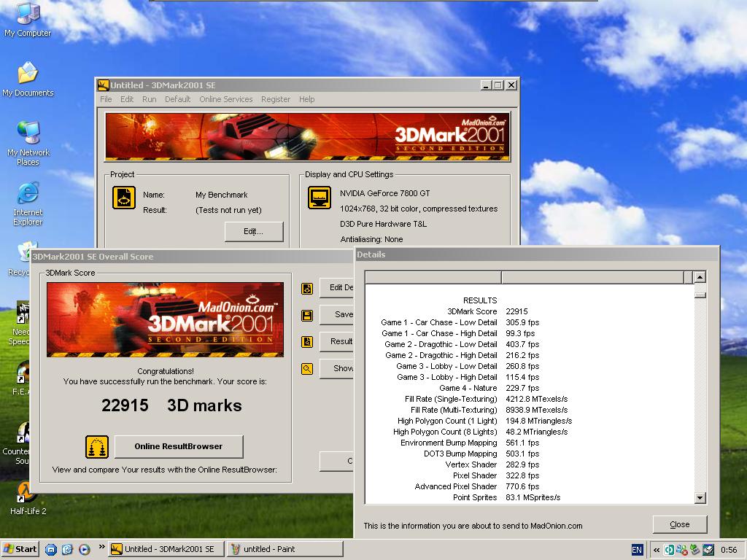Switch to 3DMark2001 SE taskbar item
Screen dimensions: 747x560
pos(166,549)
